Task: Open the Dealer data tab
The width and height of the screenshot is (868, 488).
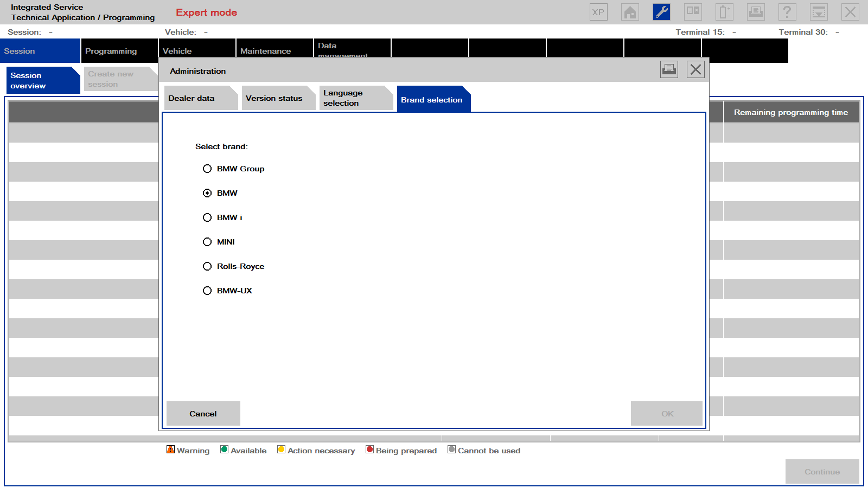Action: coord(201,98)
